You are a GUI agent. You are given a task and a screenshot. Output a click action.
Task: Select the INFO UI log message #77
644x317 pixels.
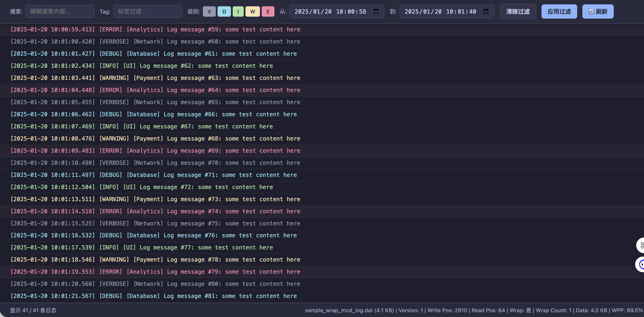pyautogui.click(x=322, y=248)
